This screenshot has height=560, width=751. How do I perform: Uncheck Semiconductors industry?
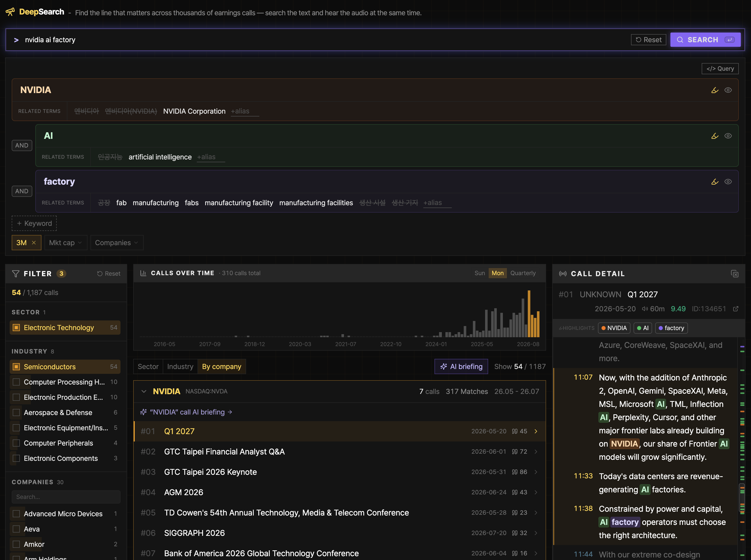pos(16,367)
